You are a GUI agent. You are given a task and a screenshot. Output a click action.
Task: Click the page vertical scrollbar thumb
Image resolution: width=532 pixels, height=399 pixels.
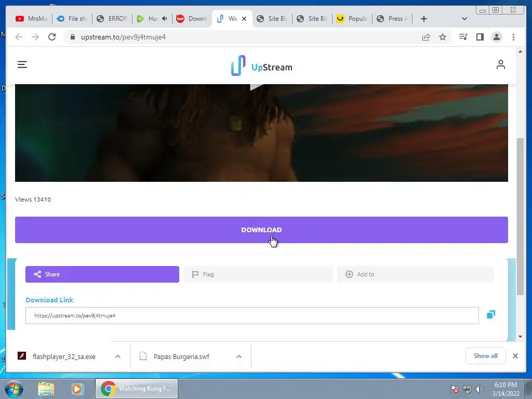point(520,216)
